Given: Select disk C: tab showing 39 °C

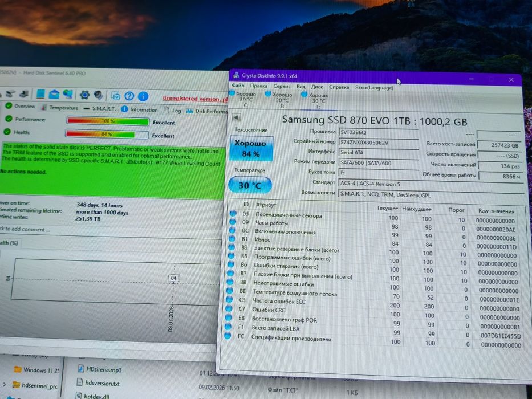Looking at the screenshot, I should click(243, 99).
